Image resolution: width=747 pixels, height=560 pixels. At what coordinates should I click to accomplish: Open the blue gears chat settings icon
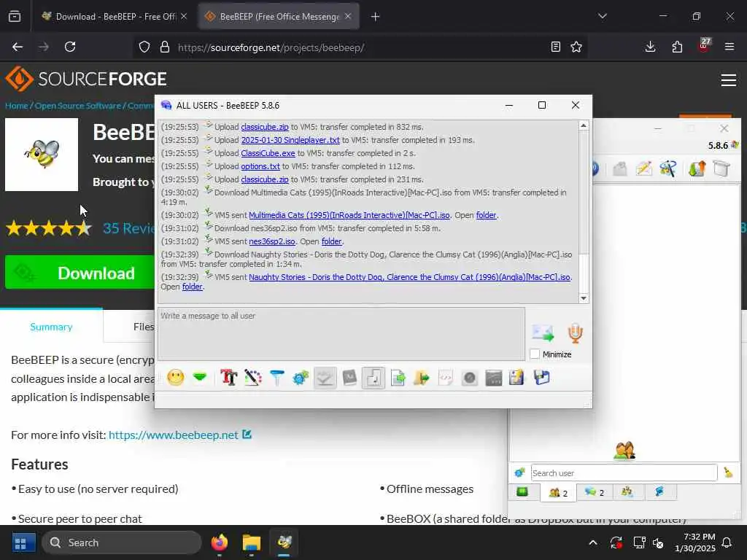(301, 378)
